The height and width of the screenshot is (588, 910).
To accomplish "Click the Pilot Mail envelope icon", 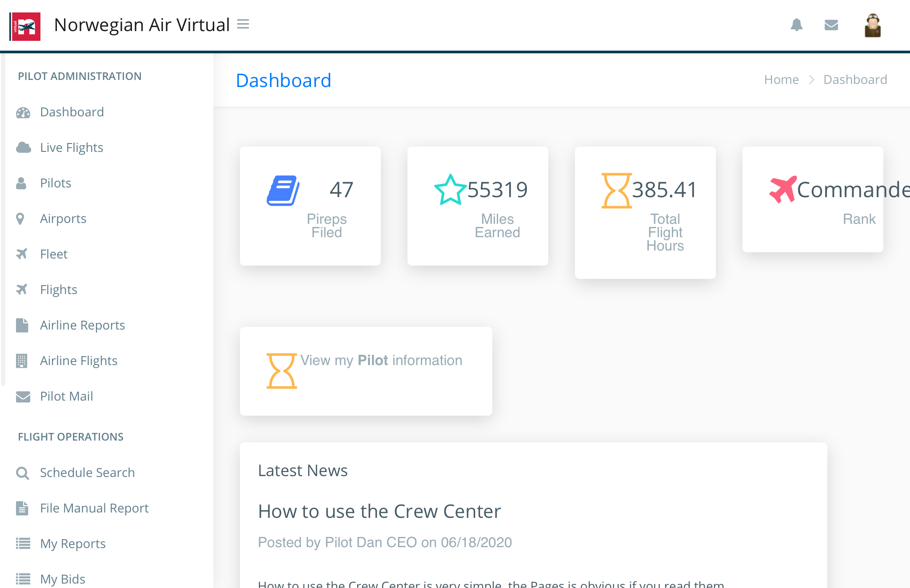I will (23, 396).
